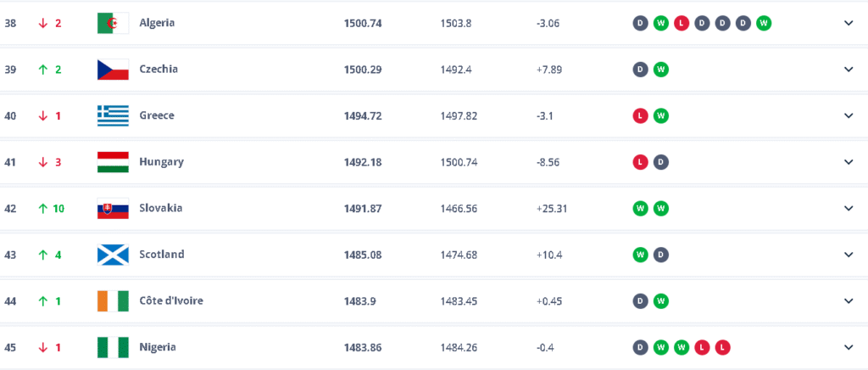Click Hungary's total points 1492.18
This screenshot has width=868, height=370.
[x=363, y=162]
